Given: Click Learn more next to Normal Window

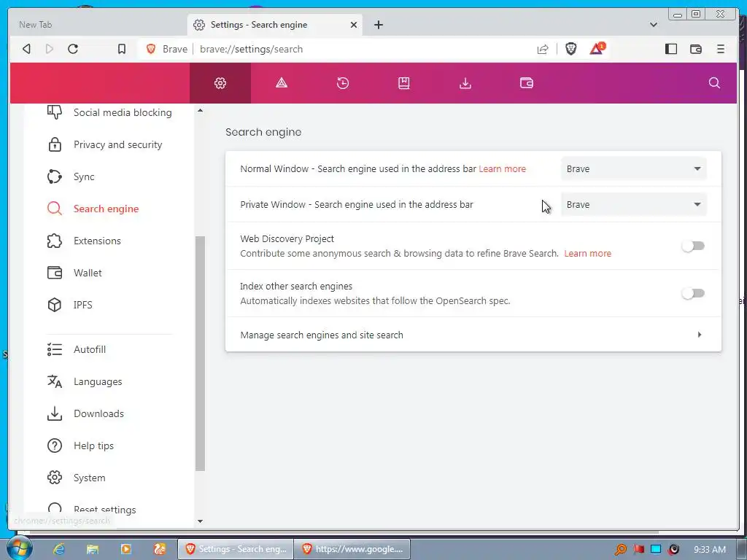Looking at the screenshot, I should (502, 168).
